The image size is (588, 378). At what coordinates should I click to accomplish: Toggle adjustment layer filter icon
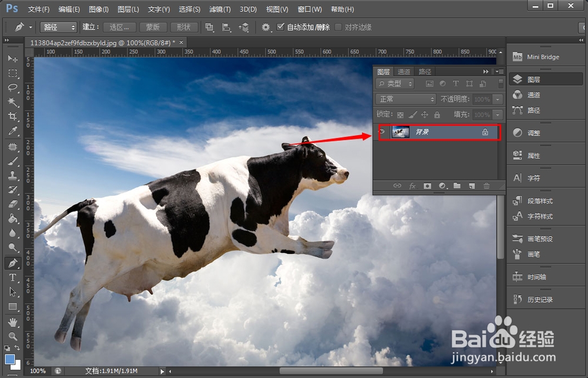tap(443, 83)
